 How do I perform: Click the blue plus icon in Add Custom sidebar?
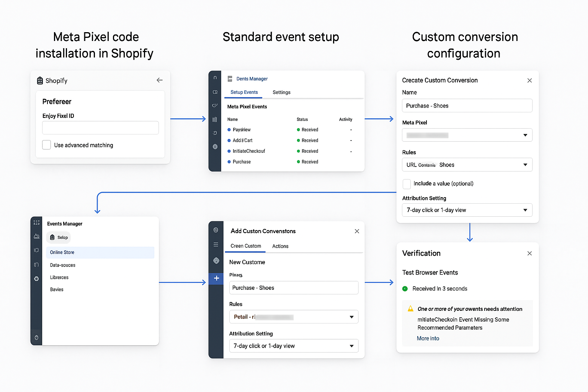click(216, 279)
